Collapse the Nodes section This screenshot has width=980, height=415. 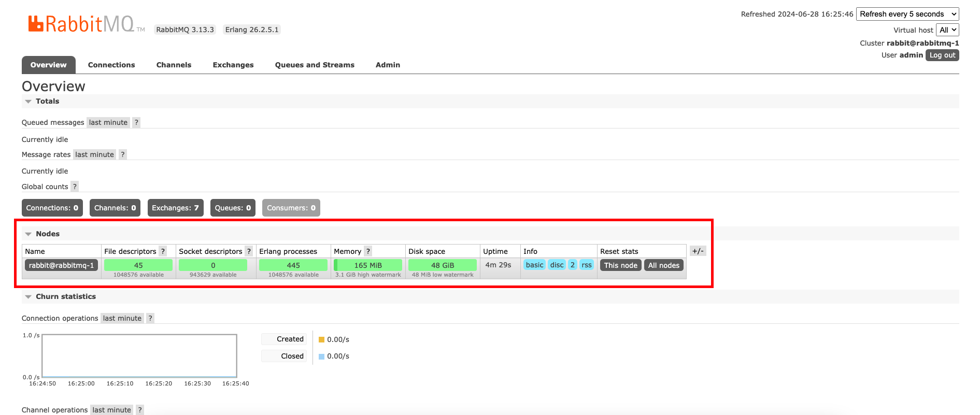click(x=42, y=234)
